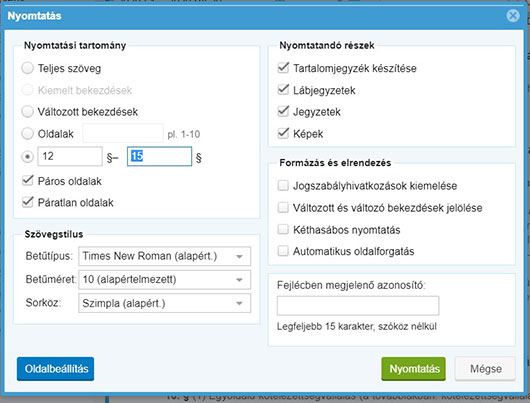The height and width of the screenshot is (403, 530).
Task: Select the Oldalak radio button
Action: point(28,134)
